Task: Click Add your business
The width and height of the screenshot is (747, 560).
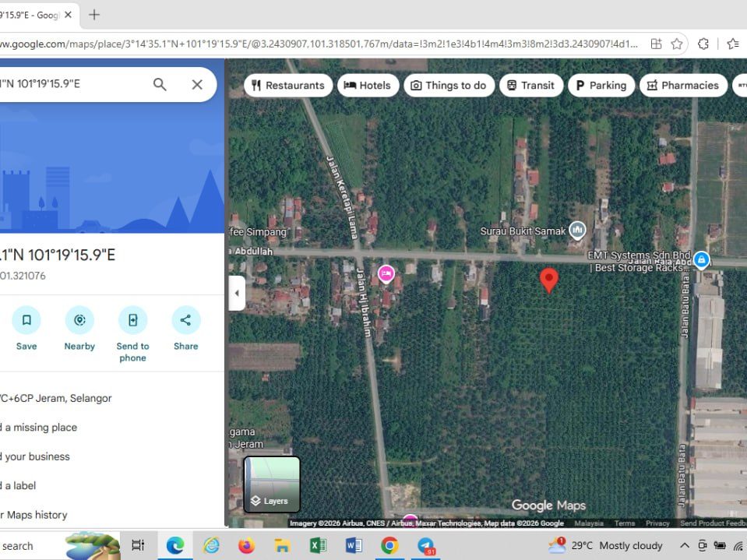Action: coord(112,456)
